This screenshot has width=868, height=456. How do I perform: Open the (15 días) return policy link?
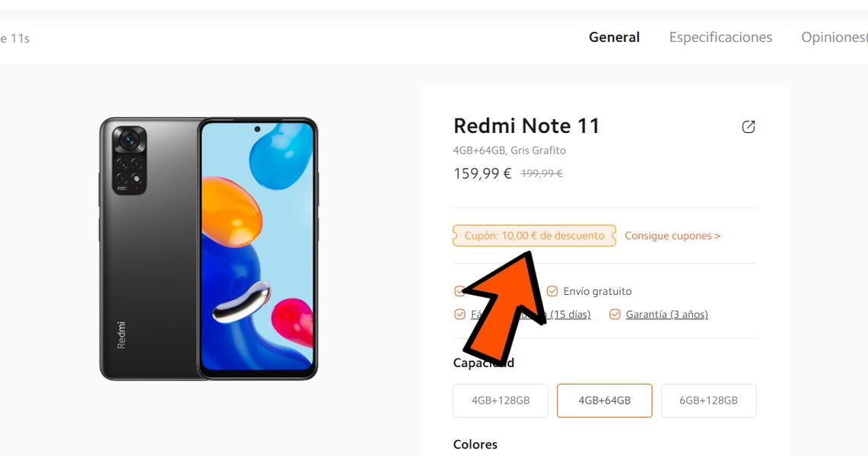coord(570,315)
